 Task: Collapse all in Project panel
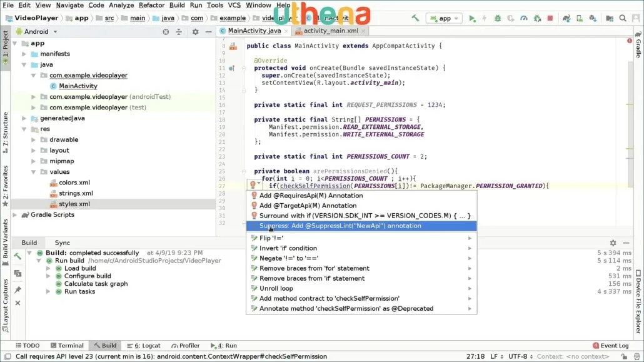pyautogui.click(x=179, y=32)
